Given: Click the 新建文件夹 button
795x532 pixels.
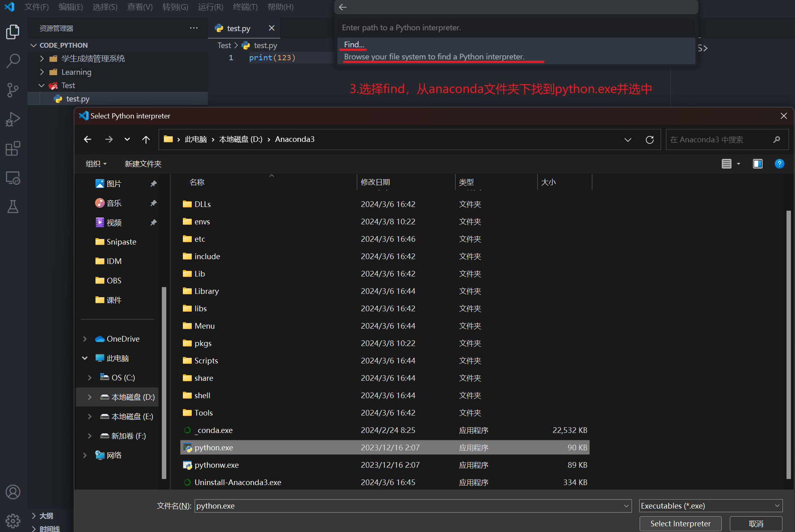Looking at the screenshot, I should click(143, 164).
